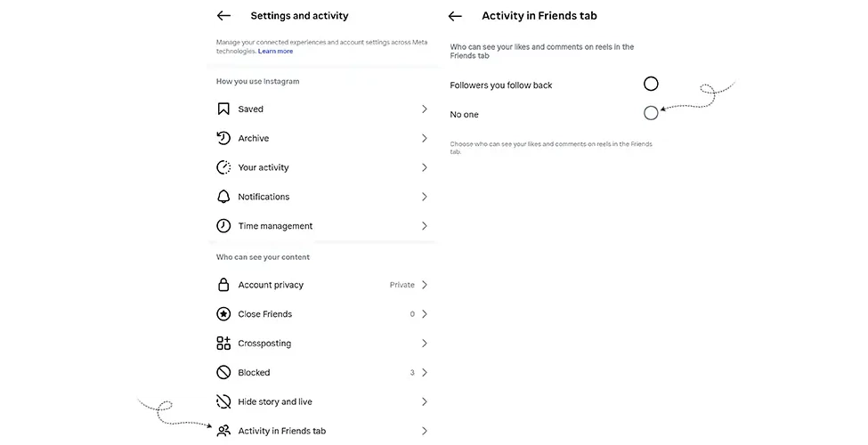
Task: Open the Crossposting menu entry
Action: [321, 344]
